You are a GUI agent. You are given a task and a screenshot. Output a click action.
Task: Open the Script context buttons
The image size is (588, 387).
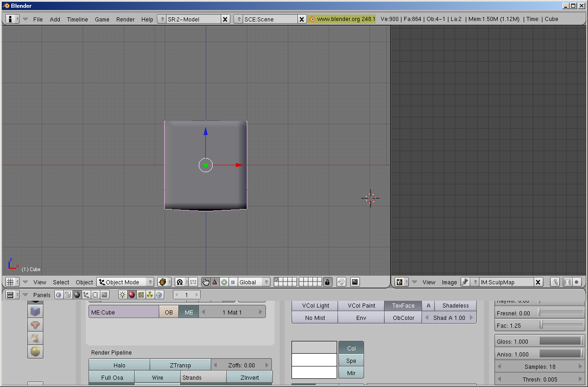click(x=68, y=295)
